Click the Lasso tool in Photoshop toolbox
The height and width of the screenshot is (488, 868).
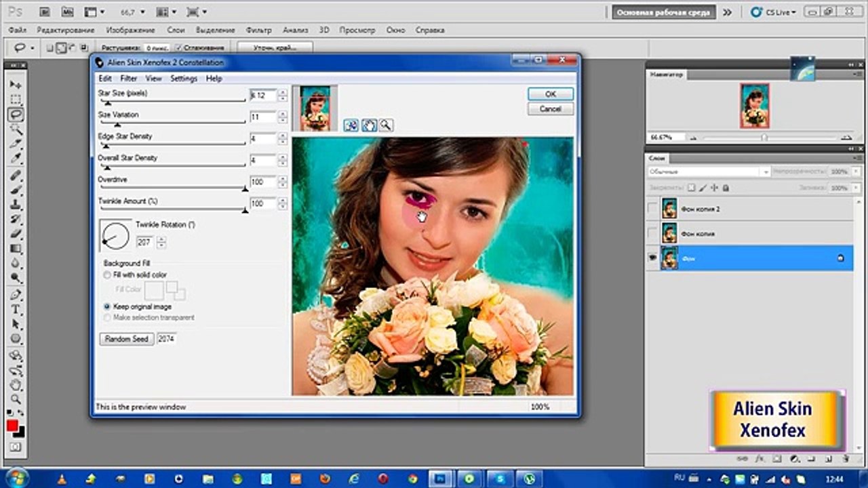point(16,114)
